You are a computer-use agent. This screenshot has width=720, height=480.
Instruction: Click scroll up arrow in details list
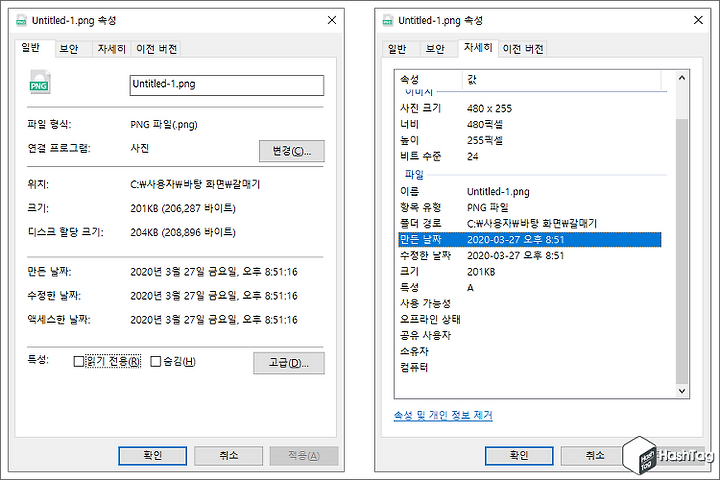[682, 78]
